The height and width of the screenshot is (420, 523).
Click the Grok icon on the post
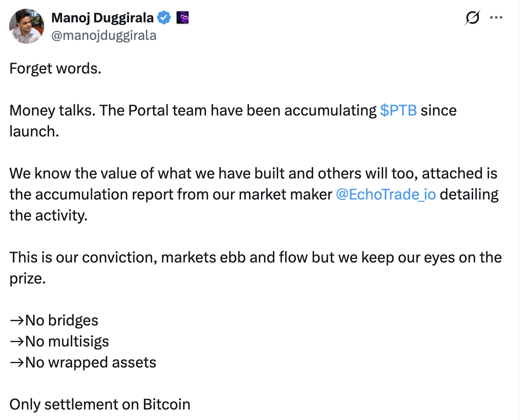pyautogui.click(x=472, y=18)
